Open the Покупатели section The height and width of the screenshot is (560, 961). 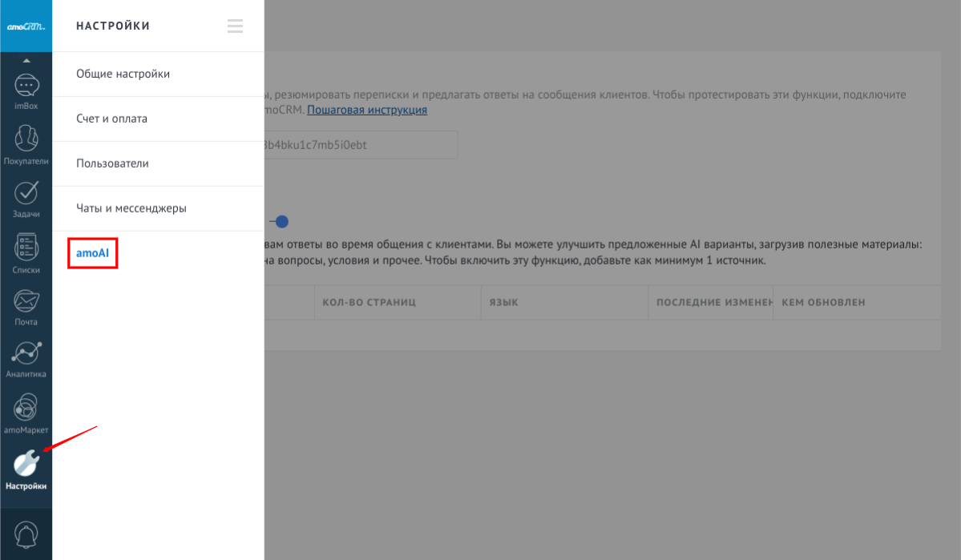pos(26,139)
